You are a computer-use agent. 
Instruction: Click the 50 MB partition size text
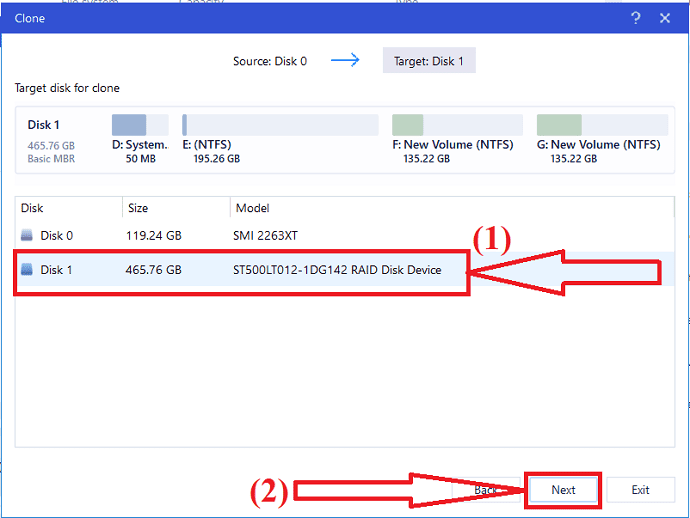coord(141,158)
